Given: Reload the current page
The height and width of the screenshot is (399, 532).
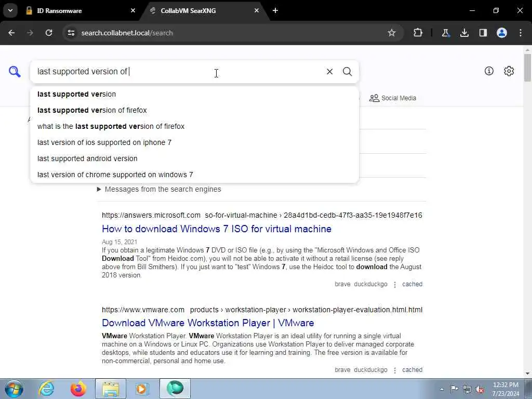Looking at the screenshot, I should tap(49, 33).
